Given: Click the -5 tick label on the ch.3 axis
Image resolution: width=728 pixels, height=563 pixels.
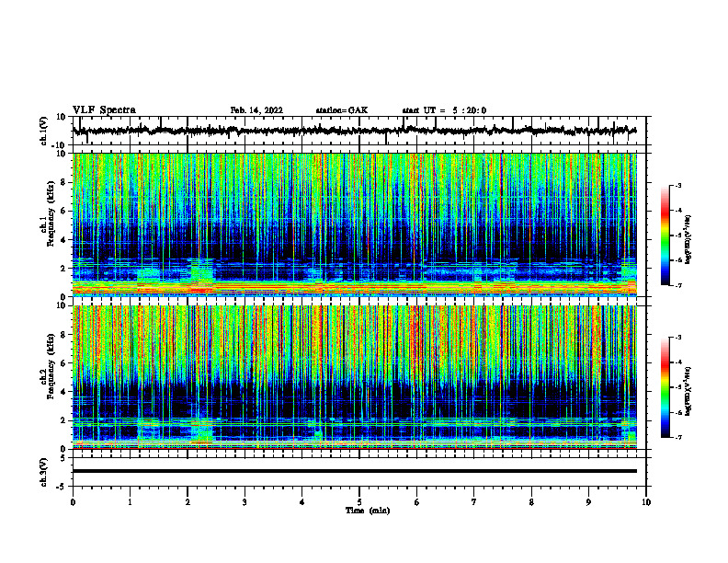Looking at the screenshot, I should pos(63,487).
